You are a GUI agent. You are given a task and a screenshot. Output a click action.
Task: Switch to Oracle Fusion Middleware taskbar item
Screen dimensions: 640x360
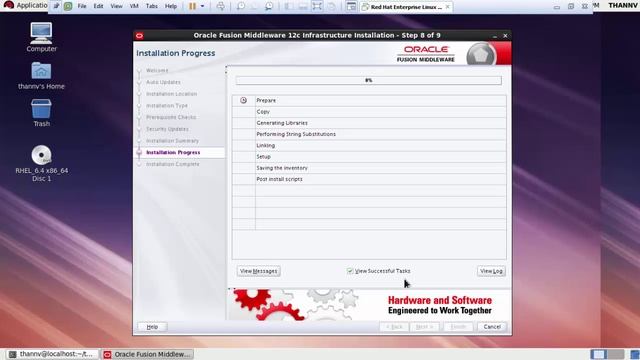[x=147, y=354]
